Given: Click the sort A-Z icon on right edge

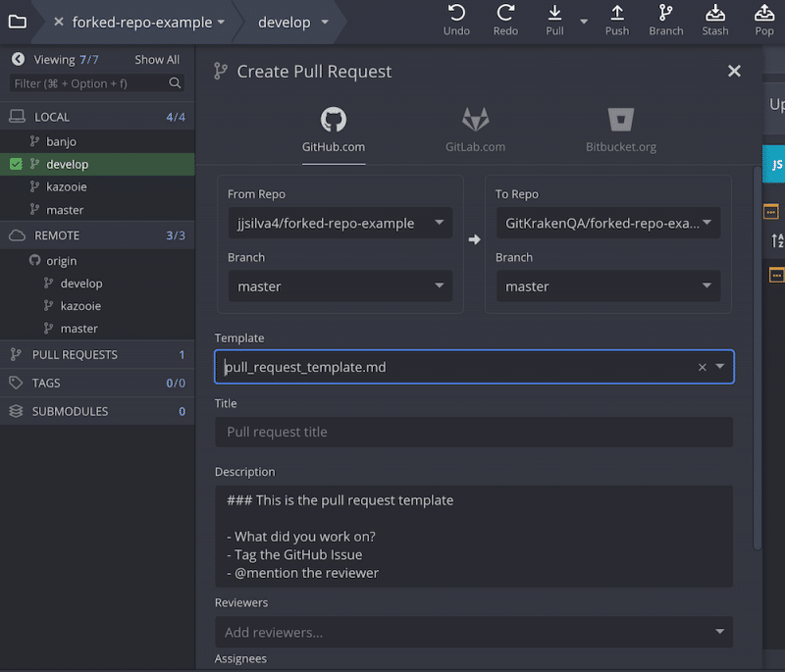Looking at the screenshot, I should point(777,241).
